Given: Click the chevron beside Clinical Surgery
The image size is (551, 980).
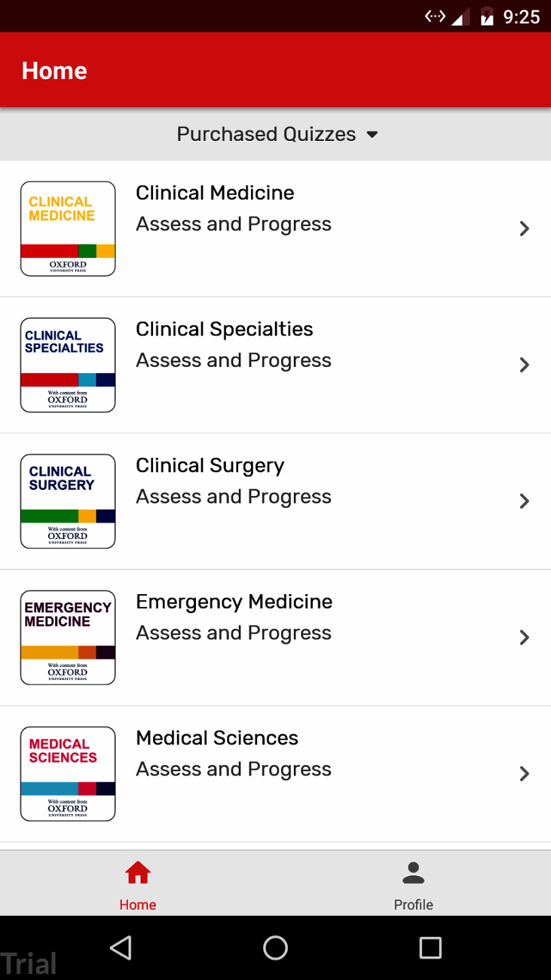Looking at the screenshot, I should (x=524, y=501).
